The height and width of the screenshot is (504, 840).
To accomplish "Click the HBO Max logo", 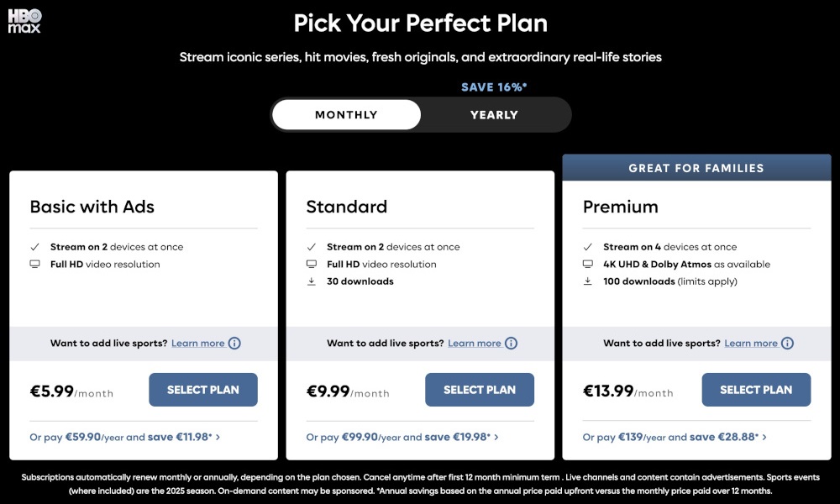I will (x=24, y=22).
